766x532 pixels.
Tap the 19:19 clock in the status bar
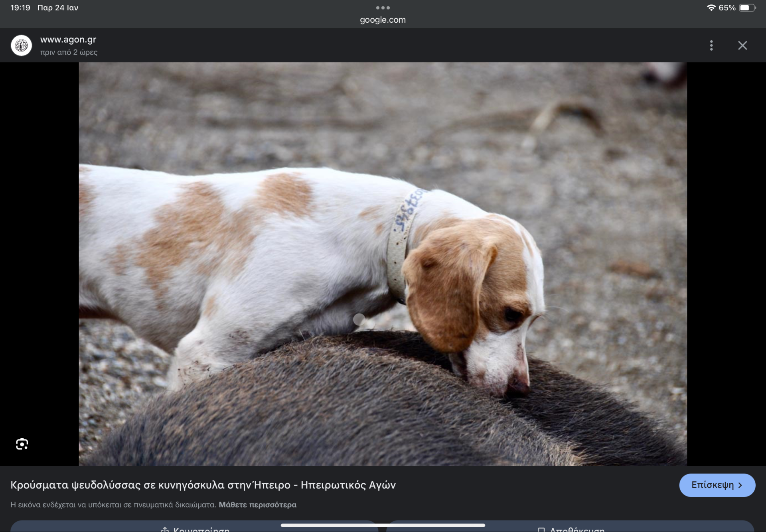pos(20,8)
